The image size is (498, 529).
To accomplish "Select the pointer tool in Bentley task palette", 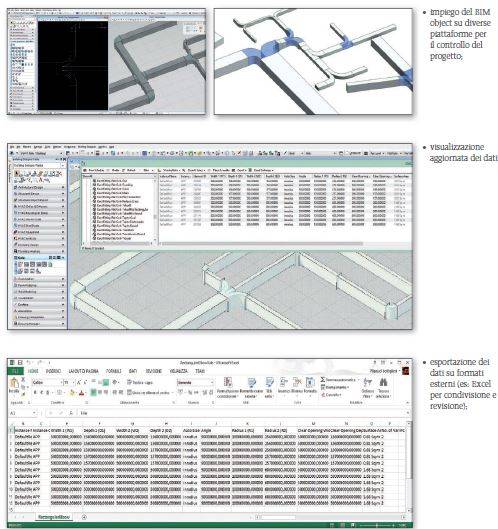I will tap(16, 174).
